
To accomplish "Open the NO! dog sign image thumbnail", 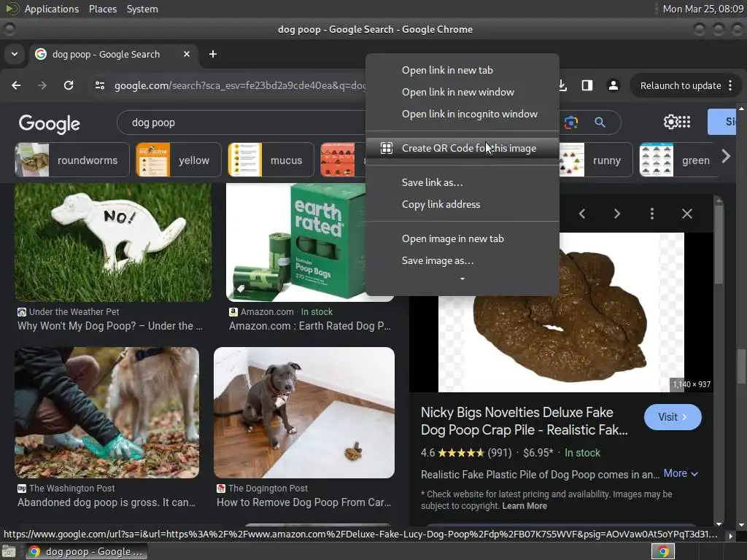I will coord(113,242).
